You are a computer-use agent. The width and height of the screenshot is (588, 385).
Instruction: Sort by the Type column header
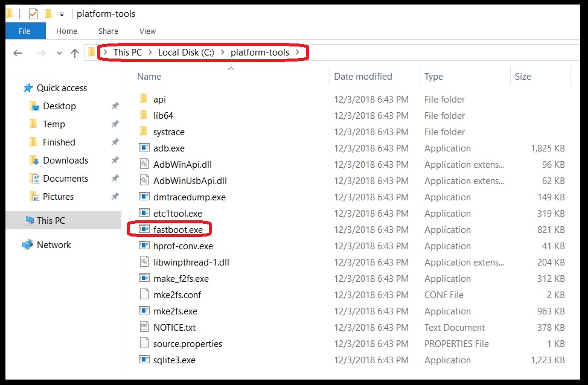[x=433, y=77]
